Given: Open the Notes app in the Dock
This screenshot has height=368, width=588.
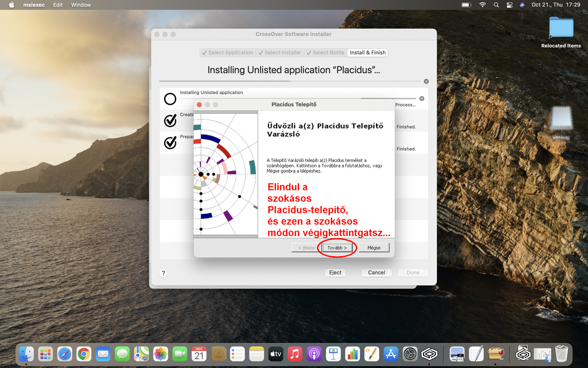Looking at the screenshot, I should click(x=257, y=354).
